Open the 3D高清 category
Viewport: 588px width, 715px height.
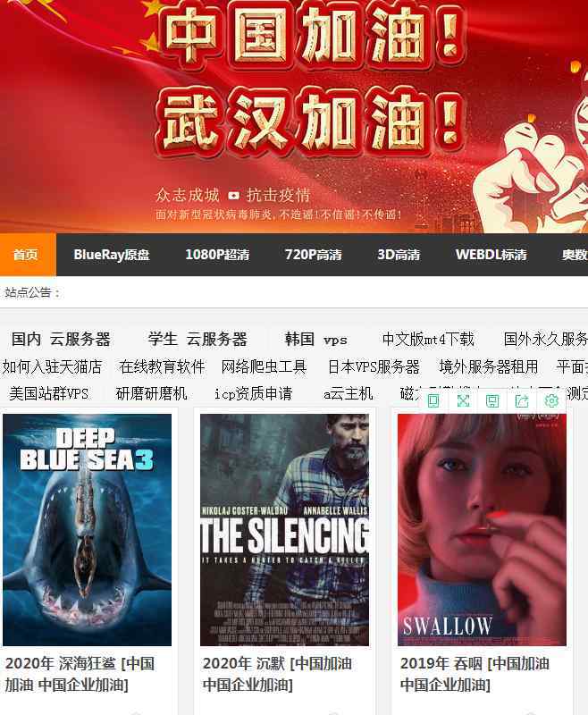[399, 255]
